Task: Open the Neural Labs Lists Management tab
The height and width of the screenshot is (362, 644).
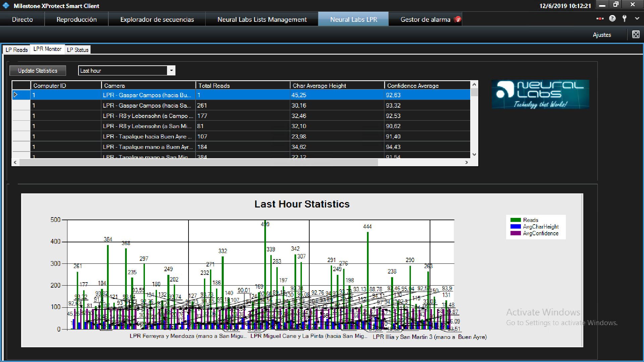Action: [x=262, y=19]
